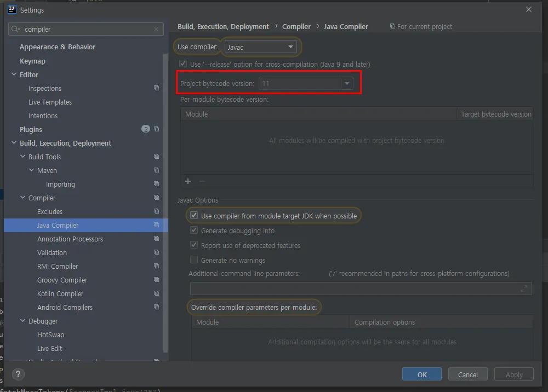
Task: Click project-level icon beside Annotation Processors
Action: tap(157, 238)
